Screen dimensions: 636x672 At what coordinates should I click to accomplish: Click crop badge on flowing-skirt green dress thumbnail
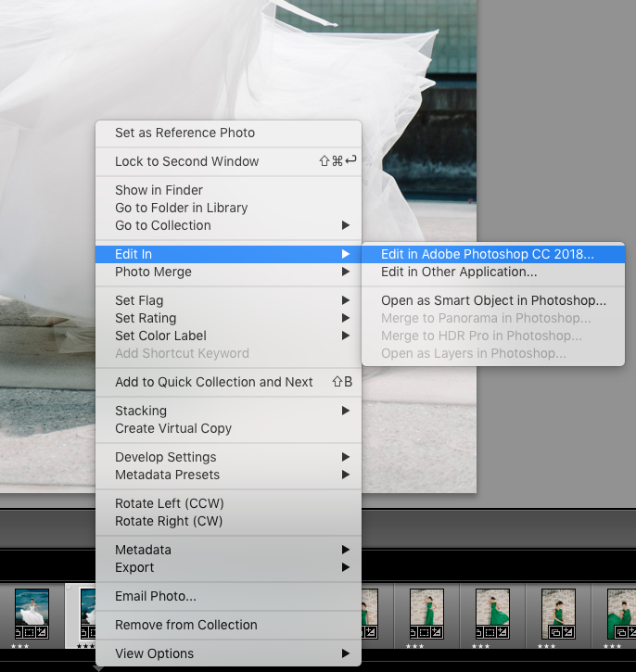490,632
